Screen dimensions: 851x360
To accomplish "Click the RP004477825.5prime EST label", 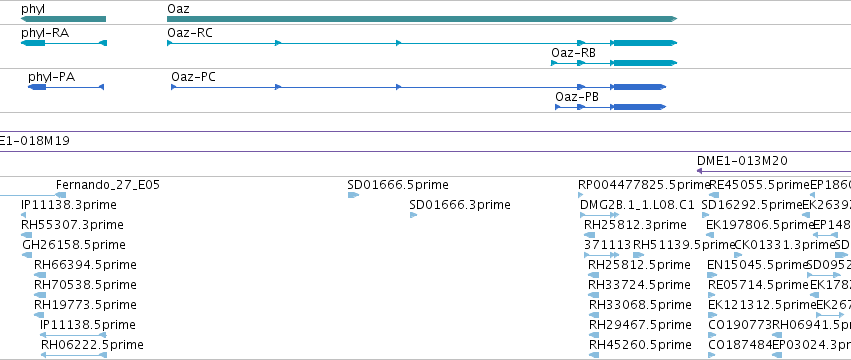I will click(x=644, y=185).
